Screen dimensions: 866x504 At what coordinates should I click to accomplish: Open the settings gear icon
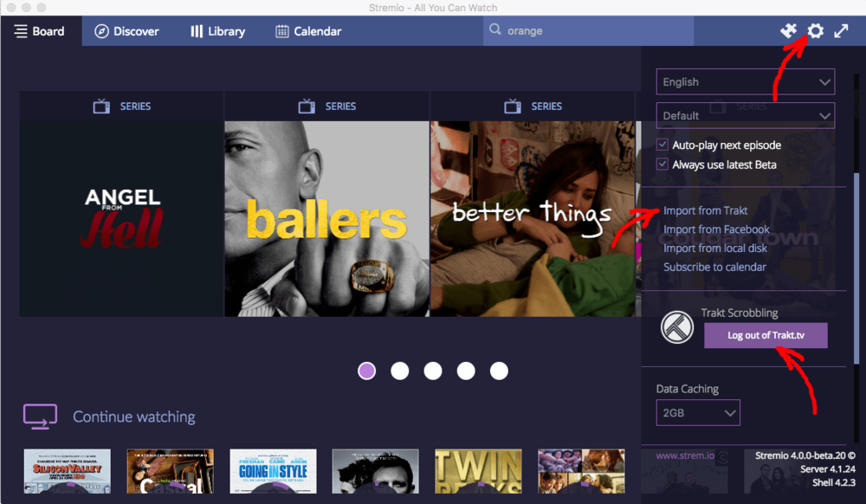click(x=816, y=31)
